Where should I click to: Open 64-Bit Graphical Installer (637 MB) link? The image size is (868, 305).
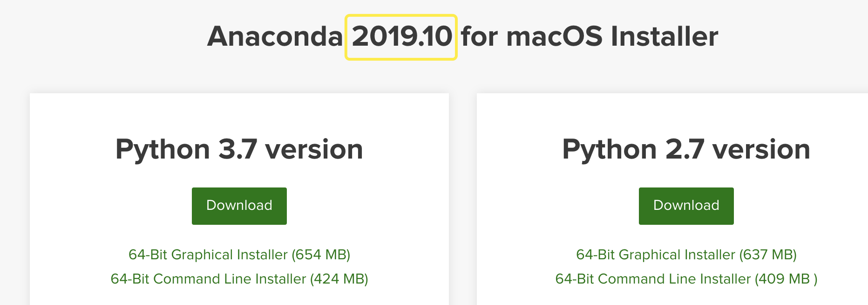pyautogui.click(x=686, y=255)
